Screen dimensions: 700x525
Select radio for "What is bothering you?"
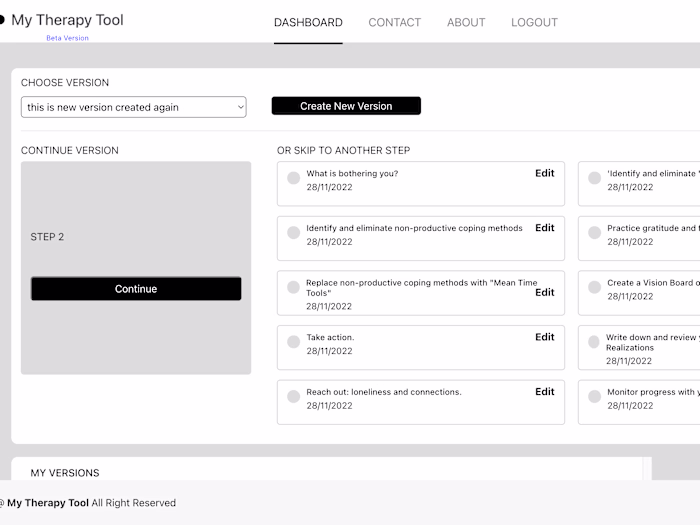tap(293, 178)
